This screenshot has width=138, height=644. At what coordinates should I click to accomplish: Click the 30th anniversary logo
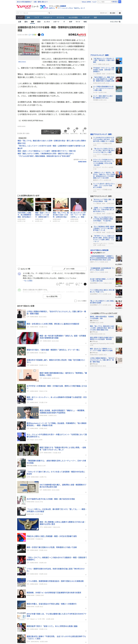tap(44, 7)
